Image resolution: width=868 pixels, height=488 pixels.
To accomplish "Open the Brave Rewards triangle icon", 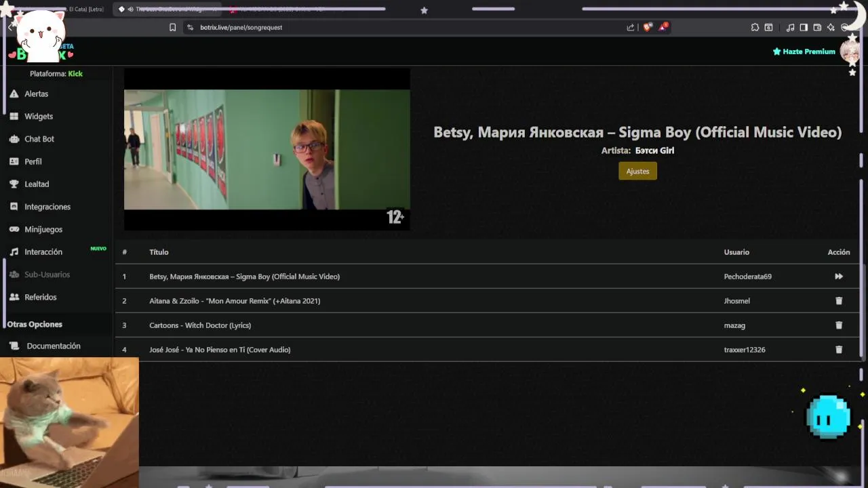I will pos(663,28).
